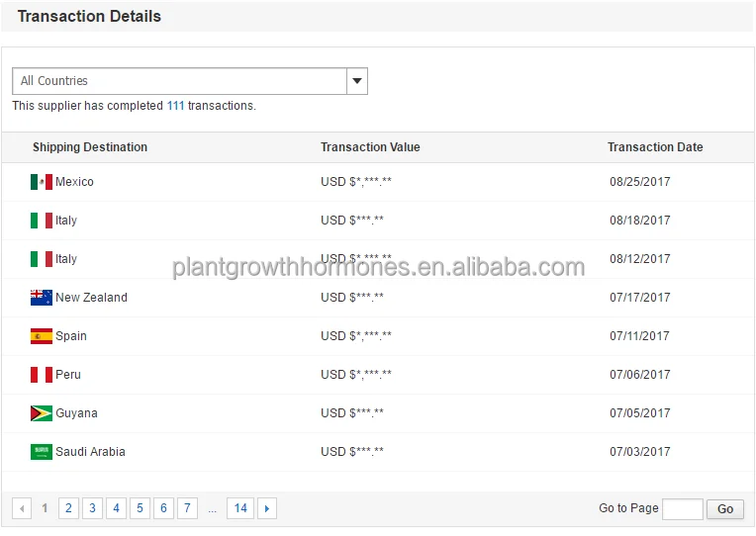
Task: Click the Go button
Action: click(725, 509)
